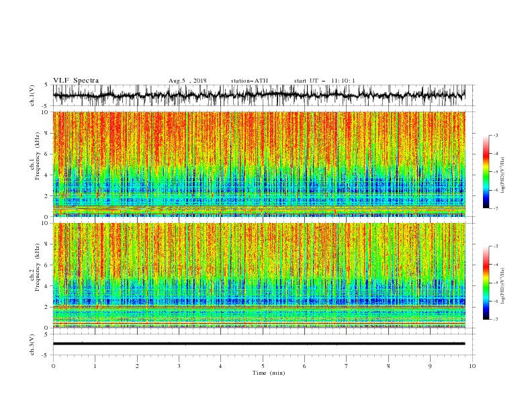
Task: Click the ch.2 spectrogram color bar
Action: (x=486, y=283)
